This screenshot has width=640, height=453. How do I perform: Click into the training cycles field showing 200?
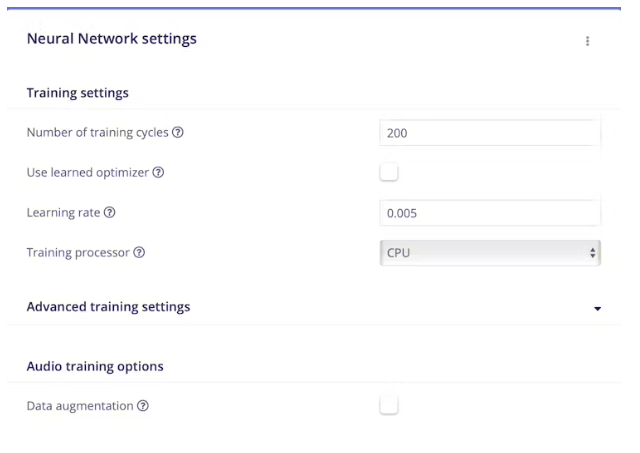click(490, 133)
